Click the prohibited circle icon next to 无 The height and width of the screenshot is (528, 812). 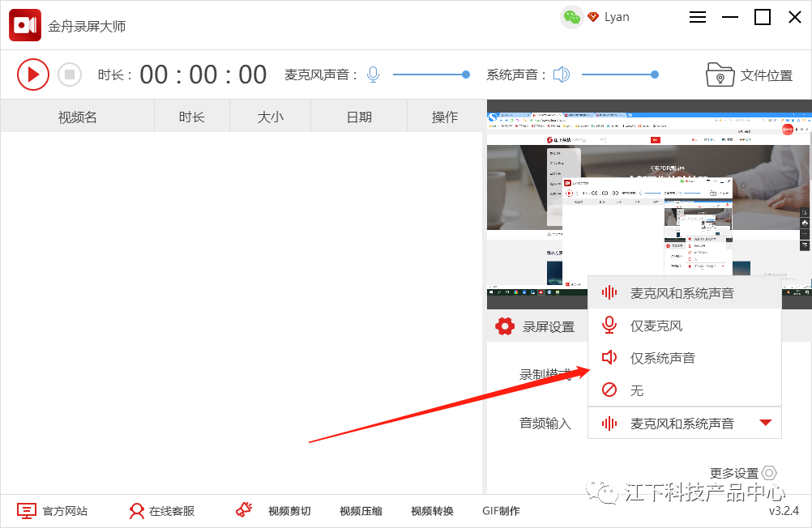(x=609, y=390)
